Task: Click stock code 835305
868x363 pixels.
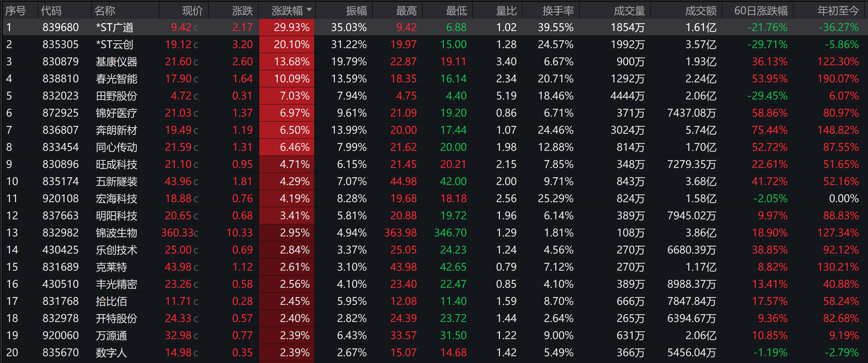Action: tap(60, 45)
